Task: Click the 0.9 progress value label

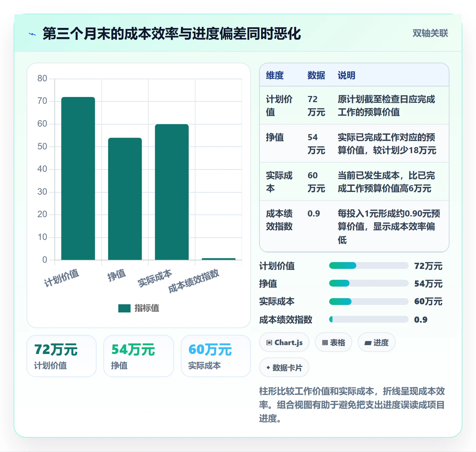Action: (421, 320)
